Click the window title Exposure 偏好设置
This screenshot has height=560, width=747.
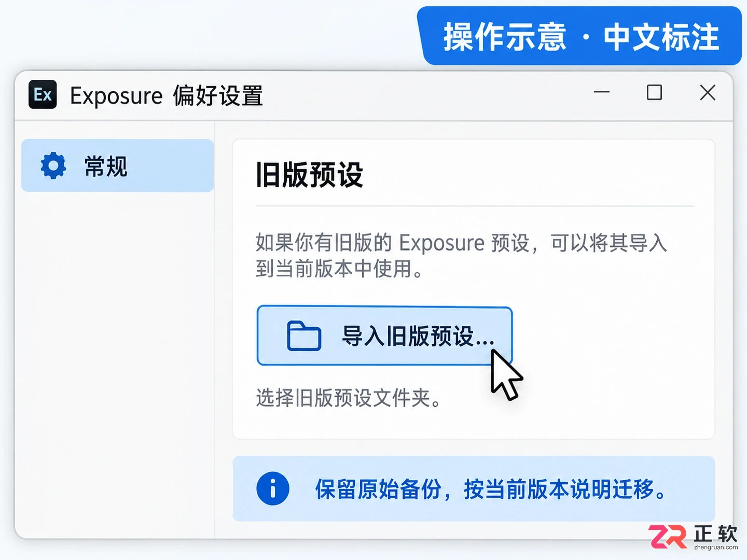pos(167,95)
